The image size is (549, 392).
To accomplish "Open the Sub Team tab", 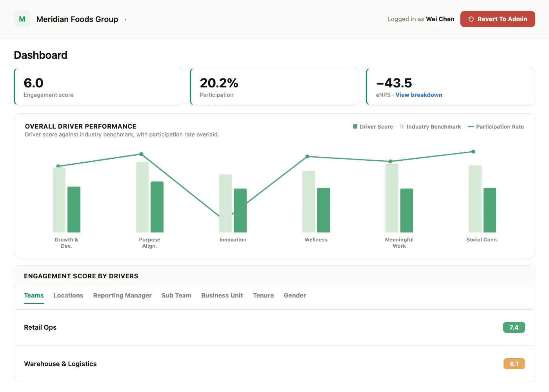I will pos(176,296).
